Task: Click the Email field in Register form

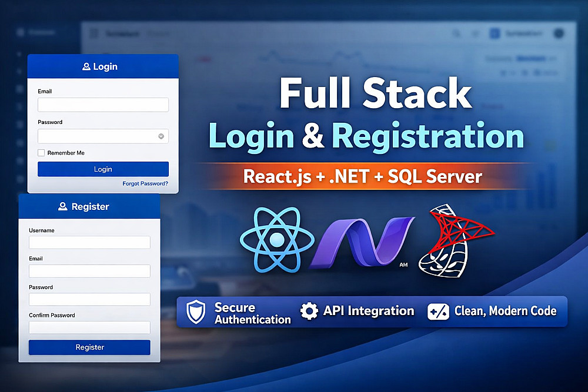Action: tap(89, 271)
